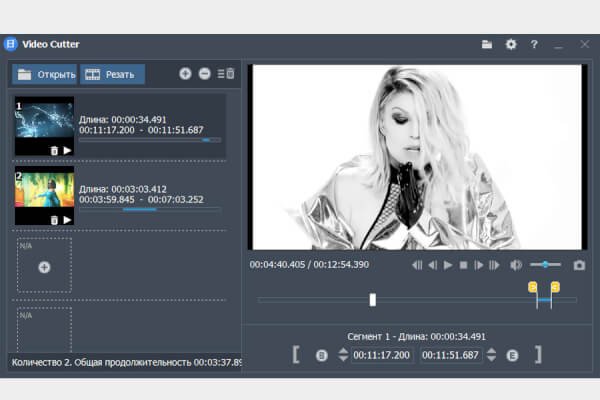
Task: Adjust the volume slider
Action: [x=545, y=264]
